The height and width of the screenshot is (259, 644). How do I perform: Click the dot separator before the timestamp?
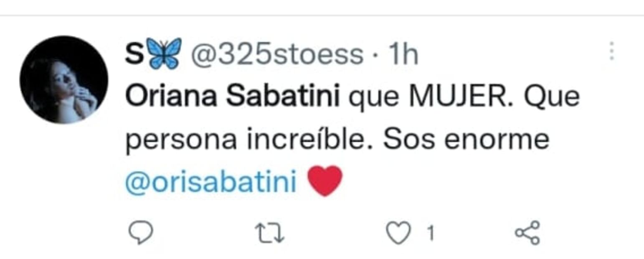click(375, 55)
